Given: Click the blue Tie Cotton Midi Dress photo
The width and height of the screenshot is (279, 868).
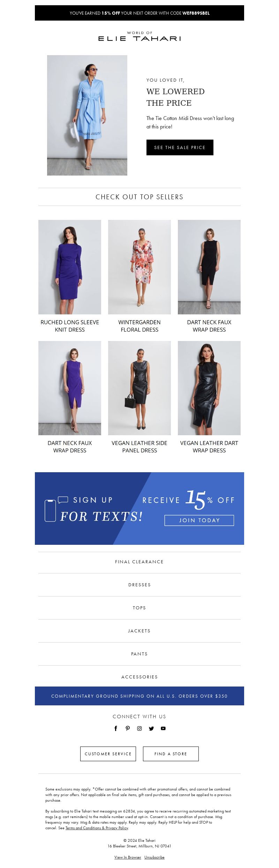Looking at the screenshot, I should (87, 115).
